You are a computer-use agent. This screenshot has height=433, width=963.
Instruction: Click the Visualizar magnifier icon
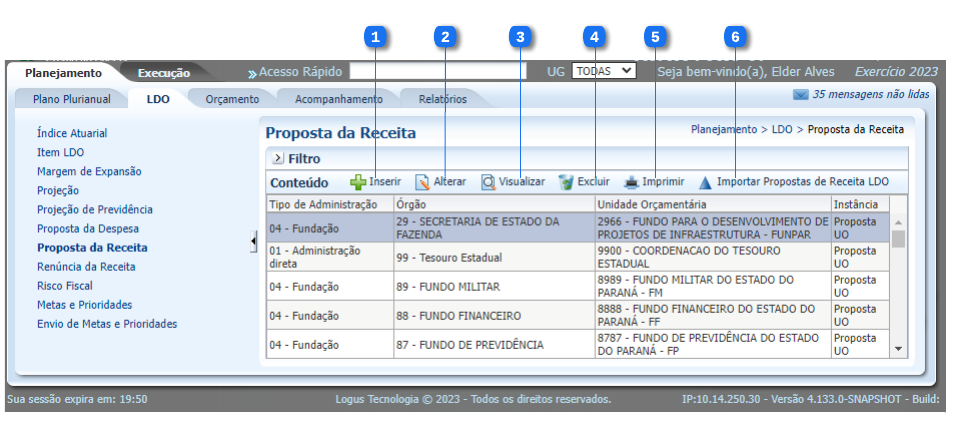[x=488, y=182]
